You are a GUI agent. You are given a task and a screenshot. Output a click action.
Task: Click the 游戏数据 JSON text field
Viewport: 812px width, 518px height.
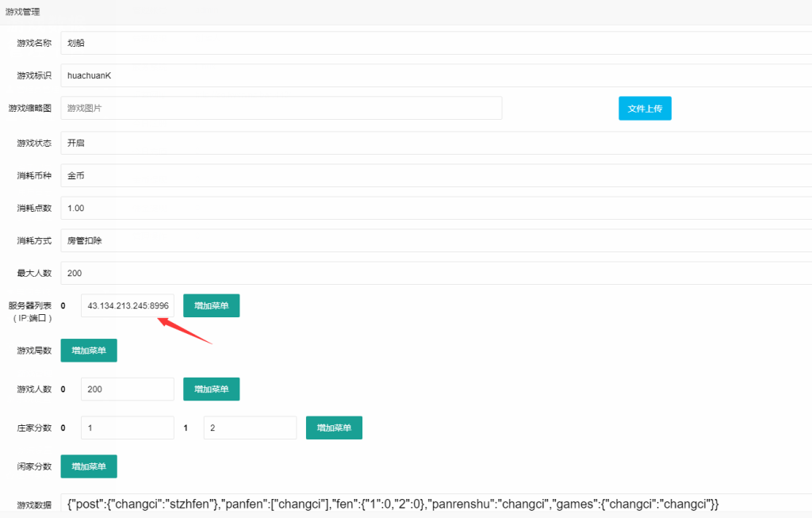point(435,504)
